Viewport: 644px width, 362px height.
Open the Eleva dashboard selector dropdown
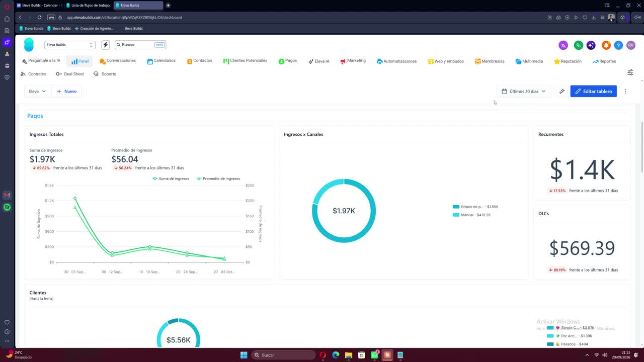coord(38,92)
